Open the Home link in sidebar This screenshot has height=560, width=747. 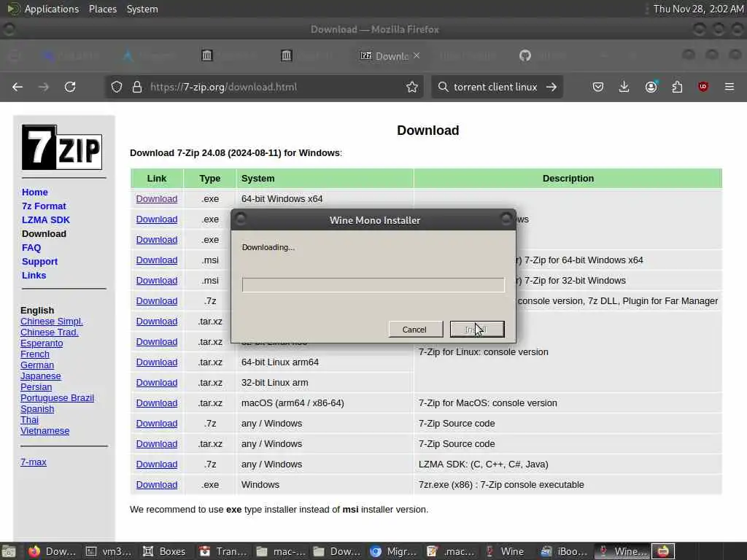coord(35,192)
